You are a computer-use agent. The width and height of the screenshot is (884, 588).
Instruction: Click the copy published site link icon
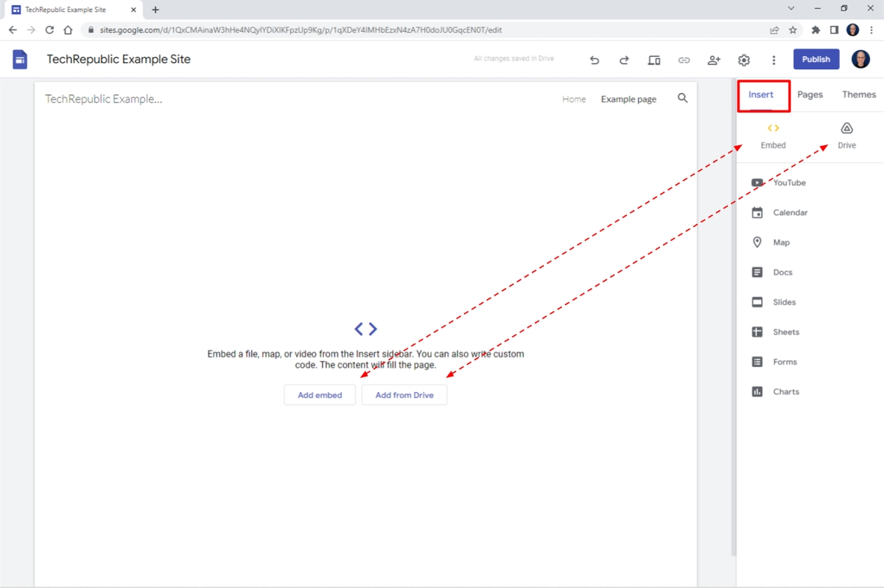pyautogui.click(x=684, y=60)
